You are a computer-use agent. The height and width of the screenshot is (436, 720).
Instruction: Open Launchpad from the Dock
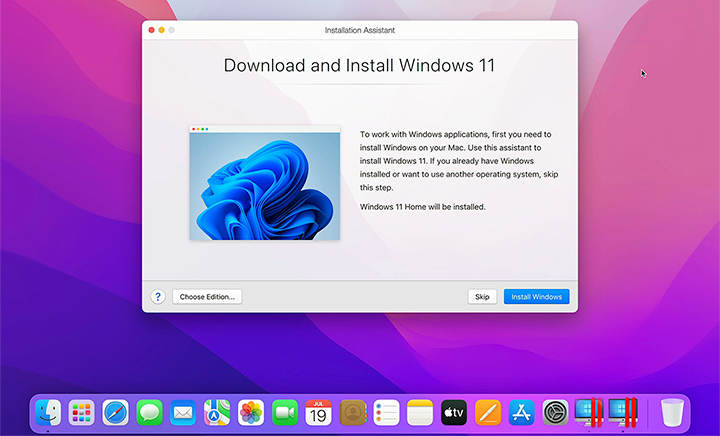[82, 413]
